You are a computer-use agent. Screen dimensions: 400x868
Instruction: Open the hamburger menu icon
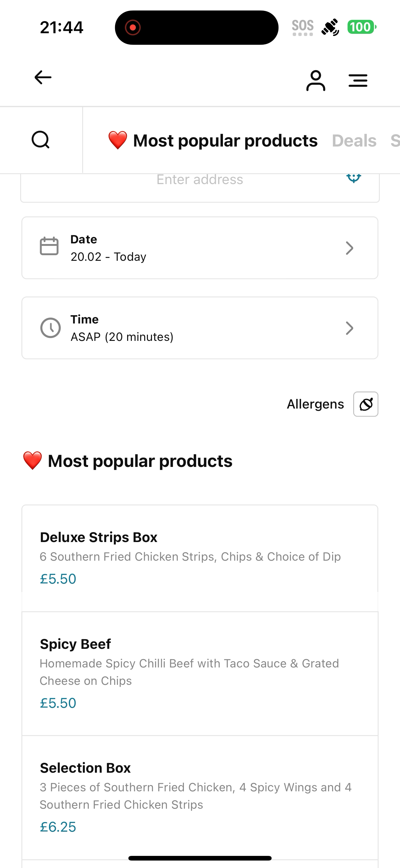pos(358,80)
